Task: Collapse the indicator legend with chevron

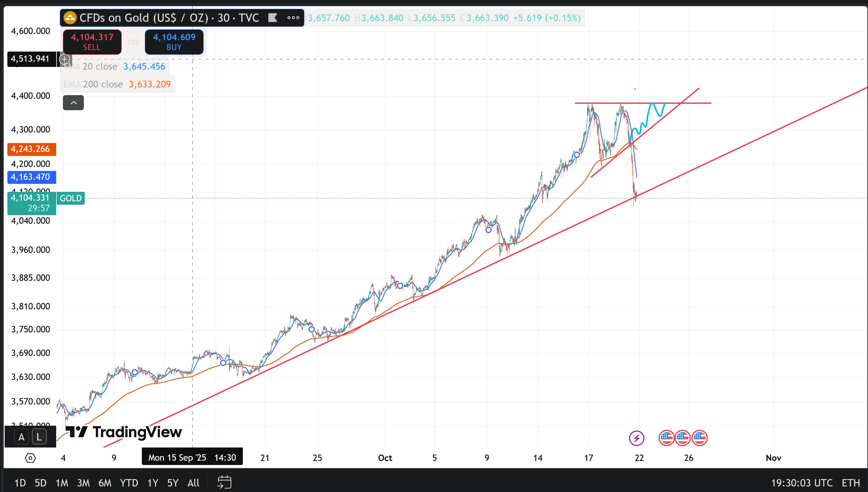Action: coord(73,103)
